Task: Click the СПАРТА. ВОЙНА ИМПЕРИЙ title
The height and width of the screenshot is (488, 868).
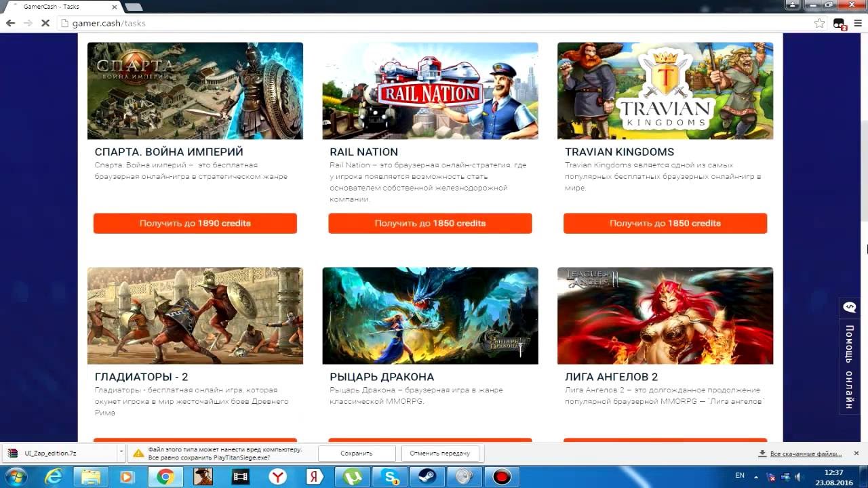Action: (169, 152)
